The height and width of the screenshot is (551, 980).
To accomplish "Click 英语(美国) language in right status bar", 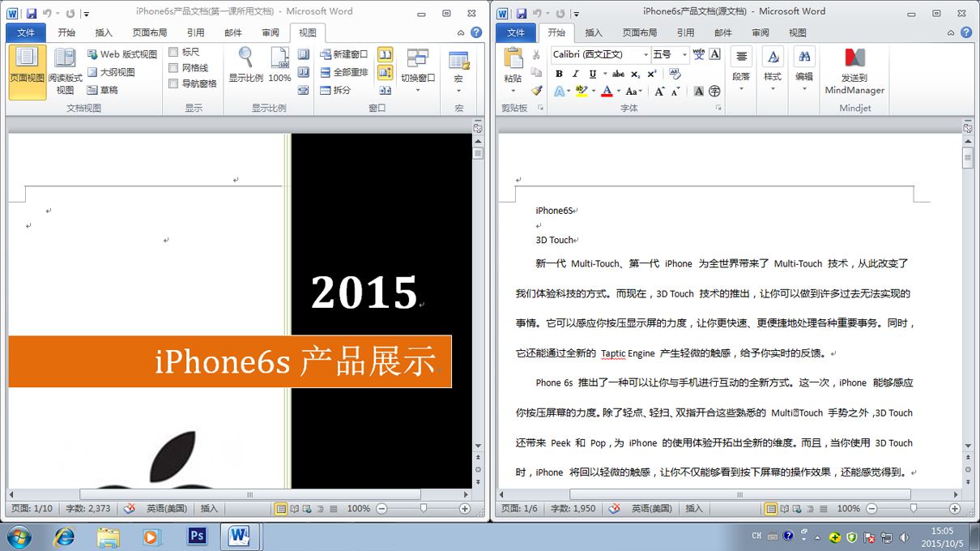I will (652, 509).
